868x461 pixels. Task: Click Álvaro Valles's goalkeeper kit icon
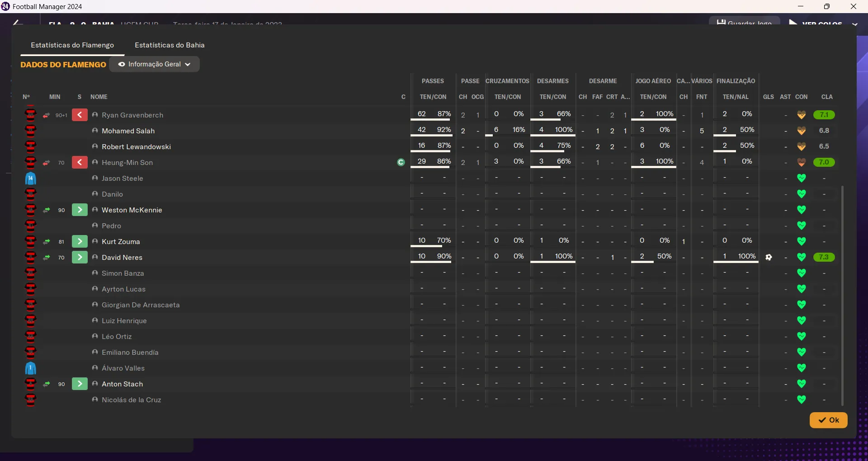pyautogui.click(x=30, y=368)
